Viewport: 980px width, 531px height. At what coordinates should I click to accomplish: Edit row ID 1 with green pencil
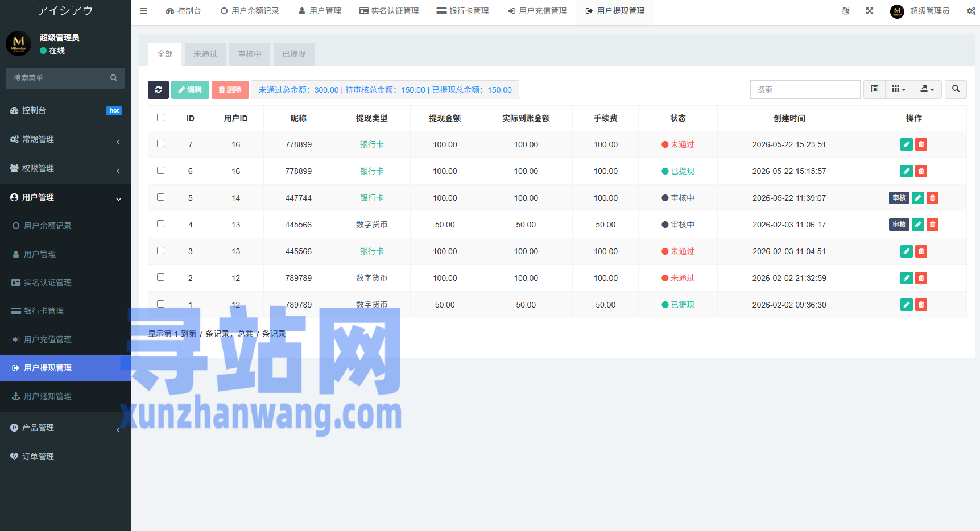coord(907,305)
